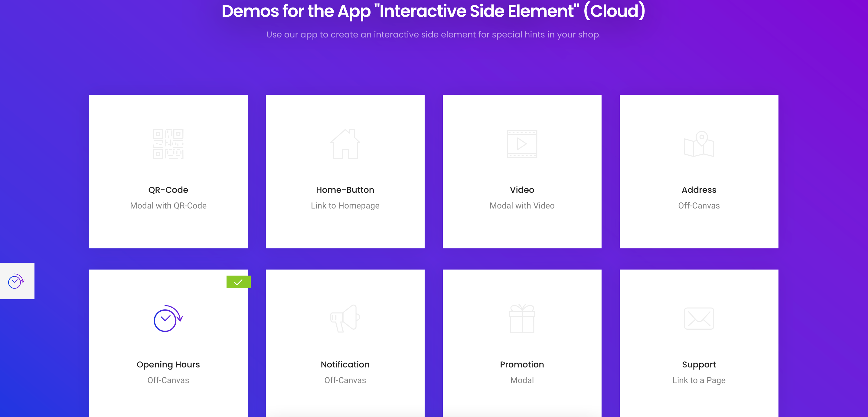Click the 'Demos for the App' heading
Viewport: 868px width, 417px height.
434,11
